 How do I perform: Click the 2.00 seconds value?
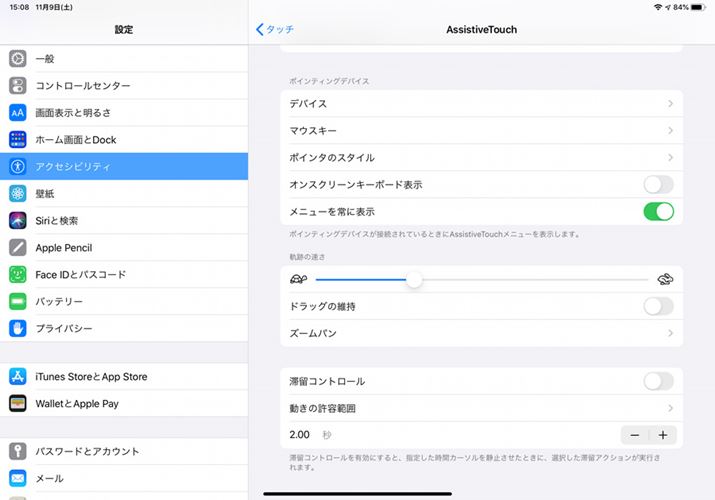(300, 435)
